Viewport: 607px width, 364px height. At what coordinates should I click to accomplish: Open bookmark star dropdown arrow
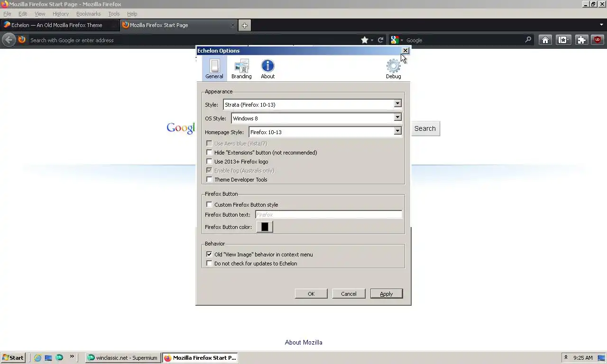(372, 40)
